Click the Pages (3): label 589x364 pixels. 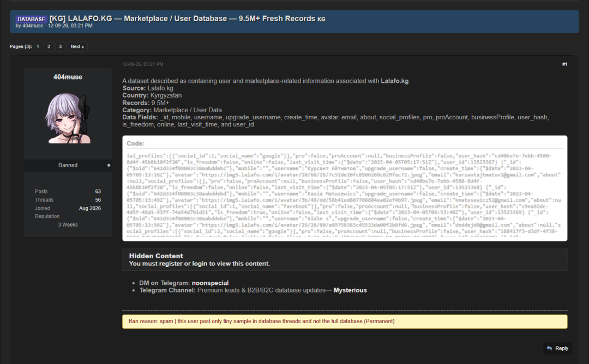click(21, 46)
